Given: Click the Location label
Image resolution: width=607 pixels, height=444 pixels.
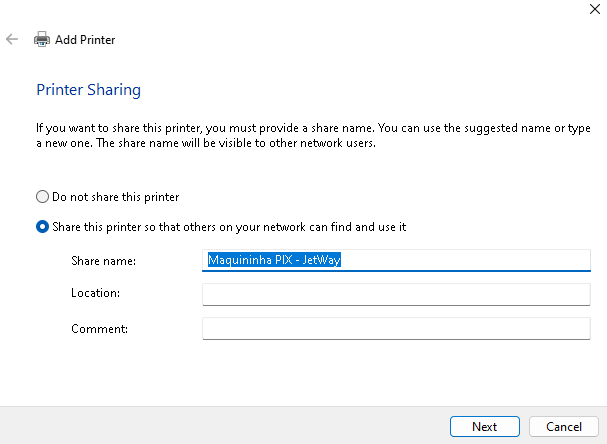Looking at the screenshot, I should (x=96, y=294).
